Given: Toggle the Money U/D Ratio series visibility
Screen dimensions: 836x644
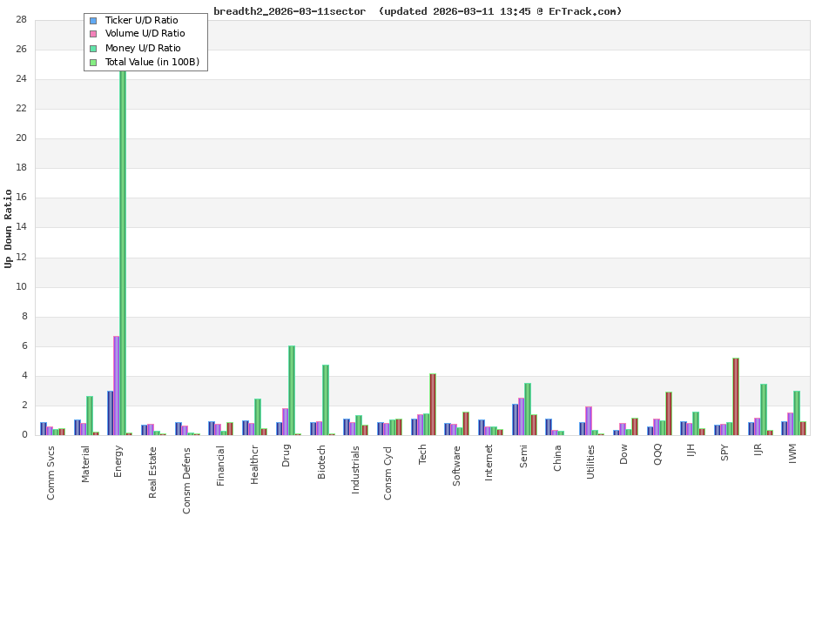Looking at the screenshot, I should [x=145, y=48].
